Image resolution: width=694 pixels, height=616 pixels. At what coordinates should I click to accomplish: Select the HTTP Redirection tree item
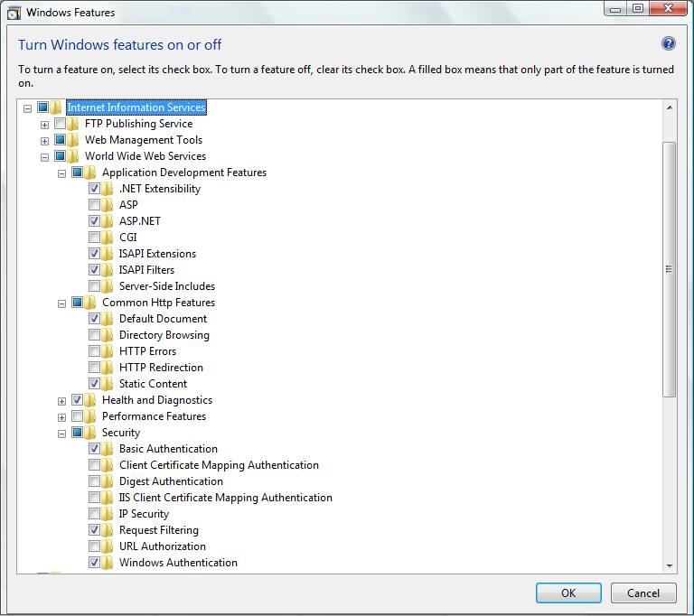coord(161,368)
